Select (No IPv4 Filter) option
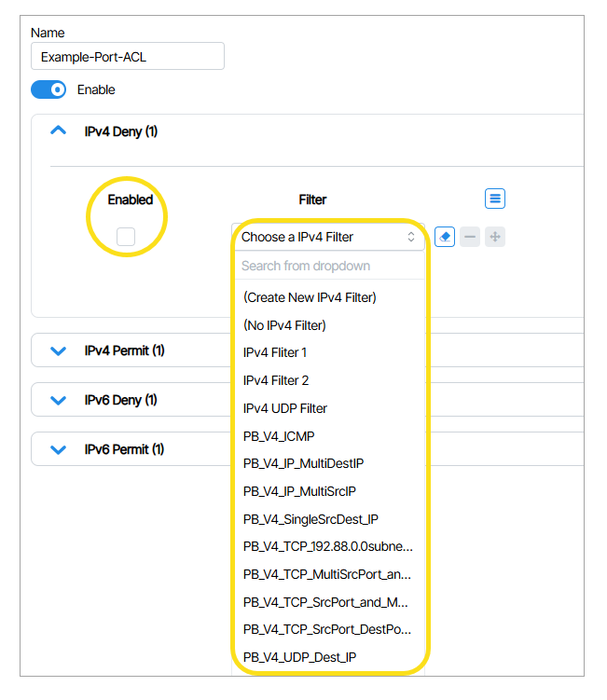The width and height of the screenshot is (607, 700). [x=284, y=325]
